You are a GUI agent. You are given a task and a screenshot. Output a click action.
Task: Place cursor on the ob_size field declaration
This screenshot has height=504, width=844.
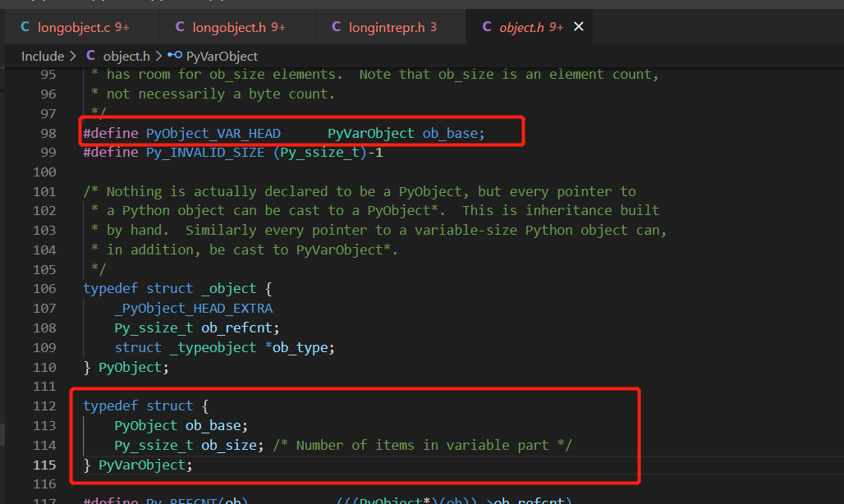pyautogui.click(x=228, y=444)
